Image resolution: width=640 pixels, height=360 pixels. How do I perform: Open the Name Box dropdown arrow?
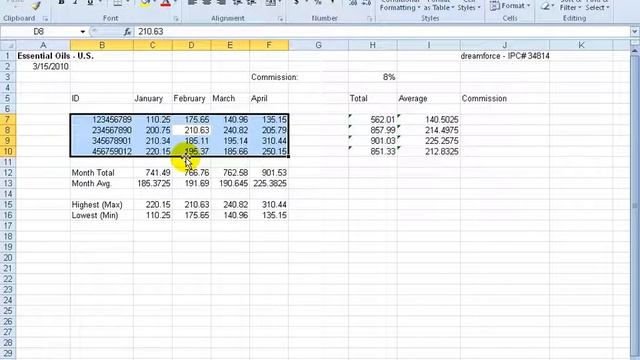pos(83,31)
